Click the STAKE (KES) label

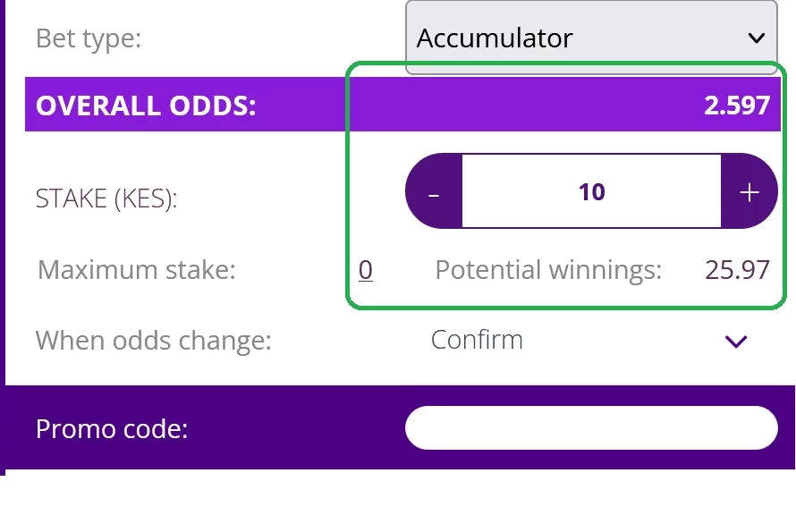point(106,198)
